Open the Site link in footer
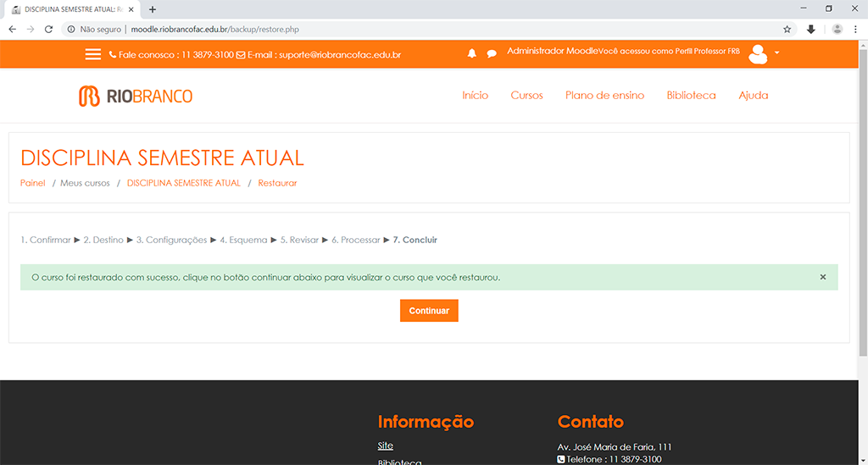 [x=386, y=446]
